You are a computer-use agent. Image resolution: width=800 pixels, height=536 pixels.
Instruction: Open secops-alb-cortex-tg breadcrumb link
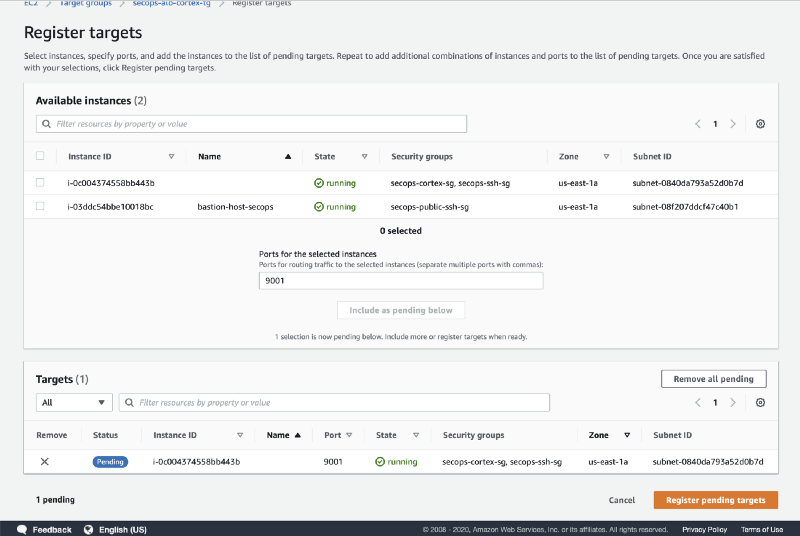pos(171,4)
